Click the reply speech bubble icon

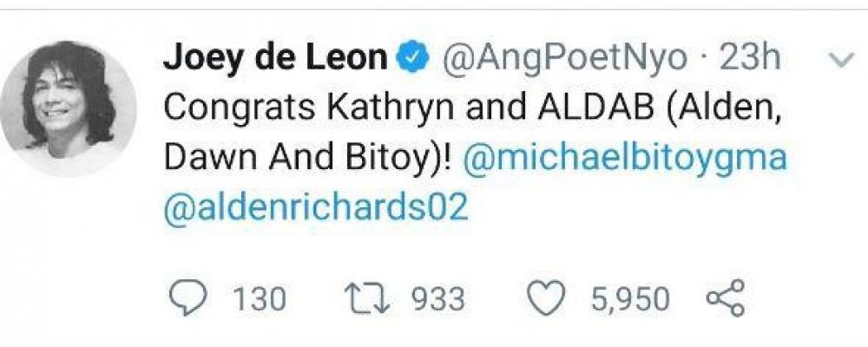point(183,299)
